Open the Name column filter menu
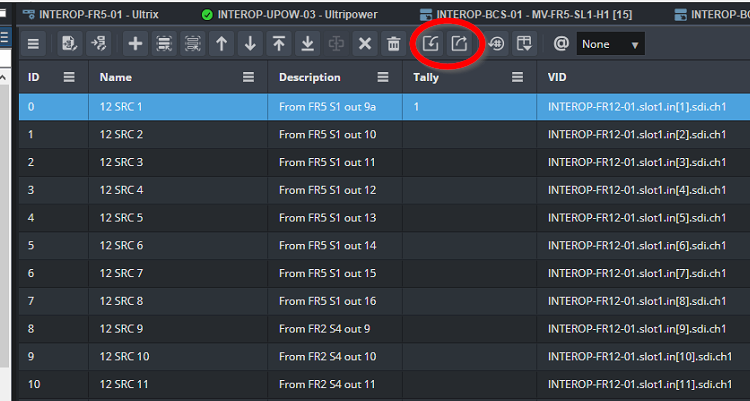750x401 pixels. (x=248, y=77)
